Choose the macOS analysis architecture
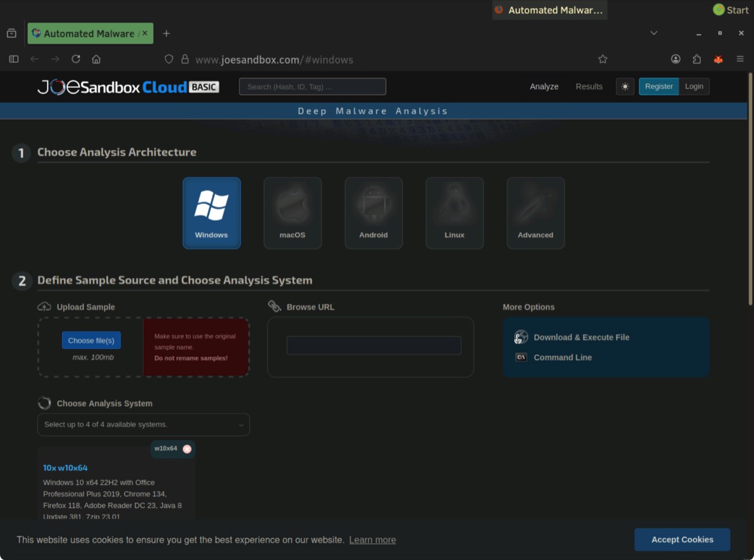 tap(292, 213)
